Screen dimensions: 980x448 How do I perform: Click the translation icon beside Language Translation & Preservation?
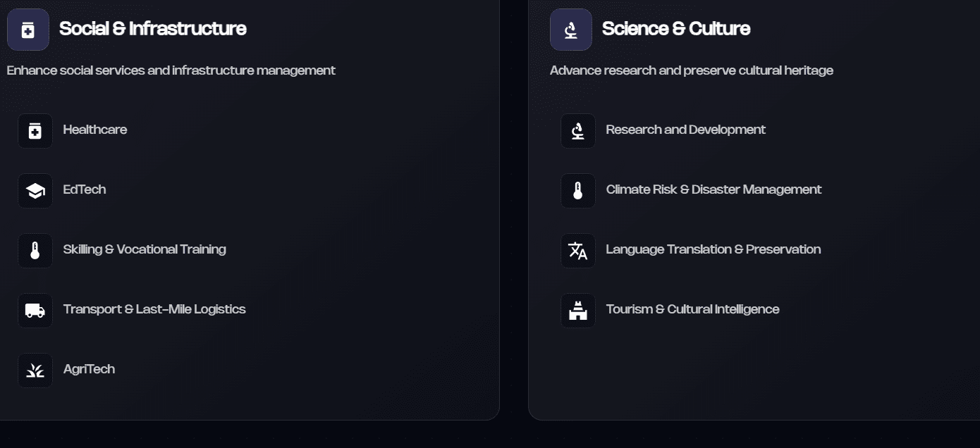click(577, 250)
